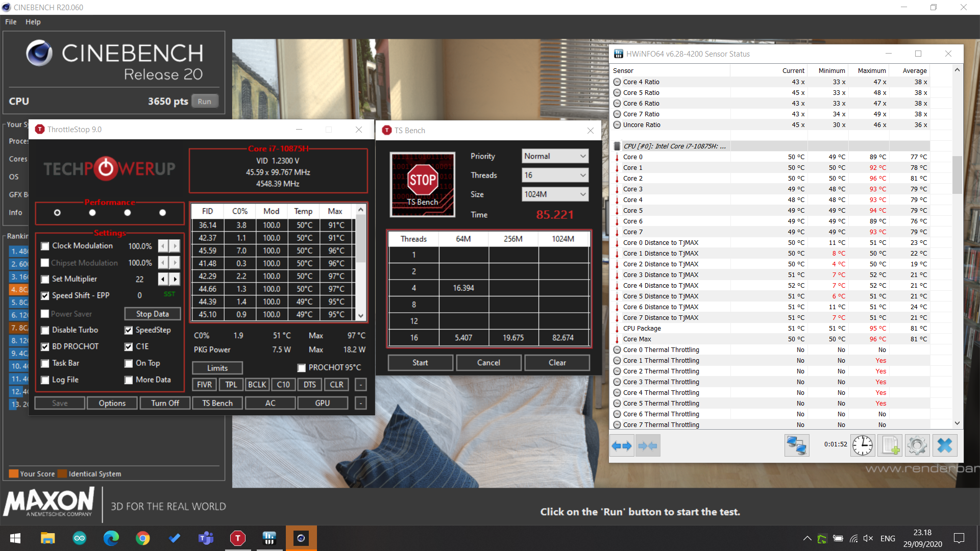Increase Set Multiplier value arrow

(175, 279)
